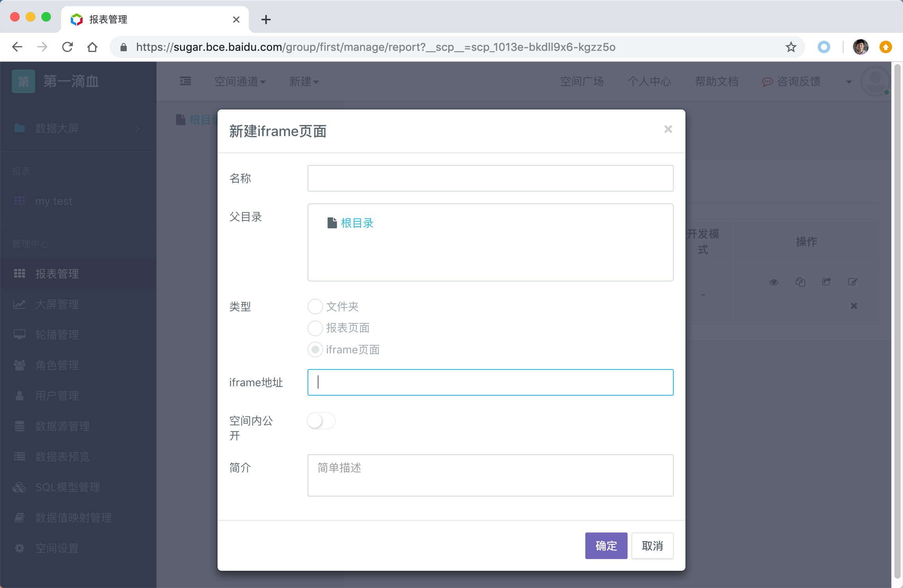Click the 简介 description text area
This screenshot has width=903, height=588.
tap(490, 475)
